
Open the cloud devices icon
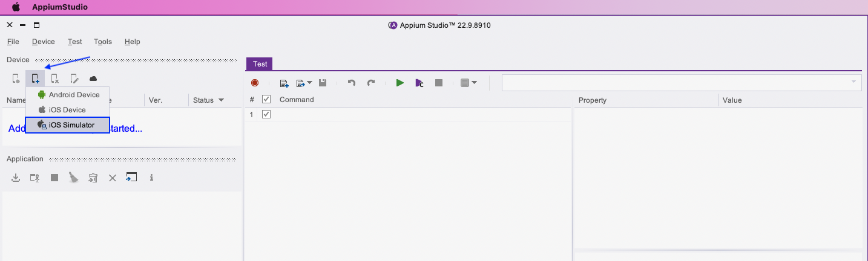(x=93, y=79)
